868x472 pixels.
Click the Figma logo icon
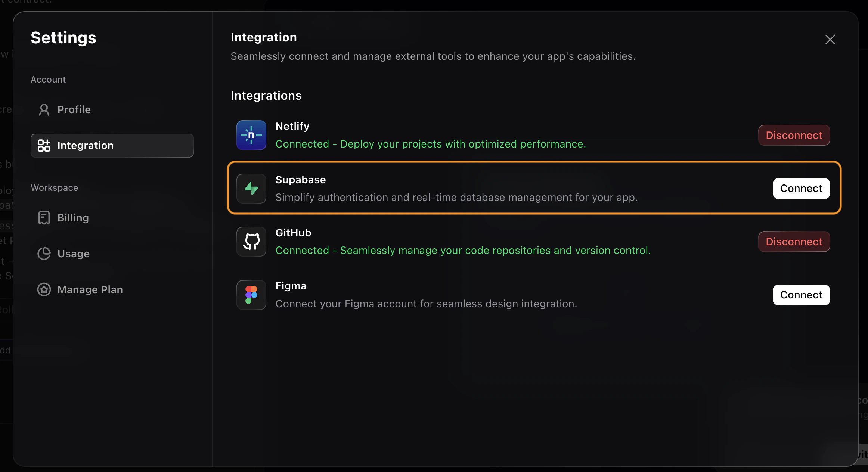pyautogui.click(x=251, y=295)
